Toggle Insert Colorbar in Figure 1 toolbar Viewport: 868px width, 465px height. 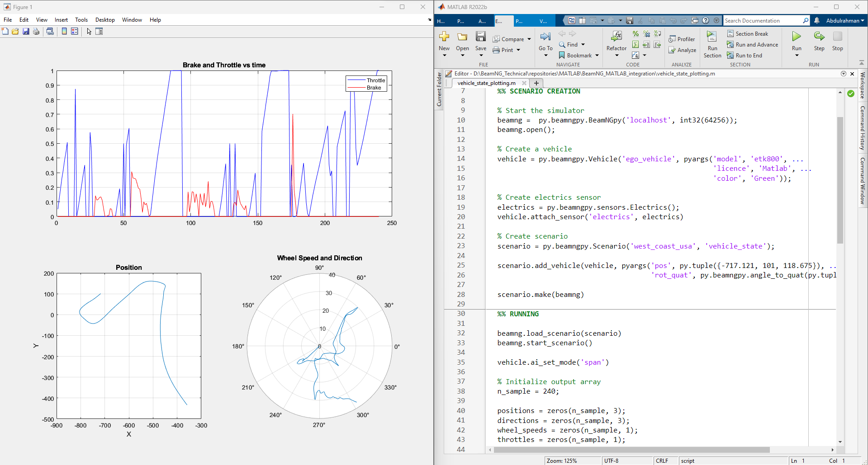[64, 31]
